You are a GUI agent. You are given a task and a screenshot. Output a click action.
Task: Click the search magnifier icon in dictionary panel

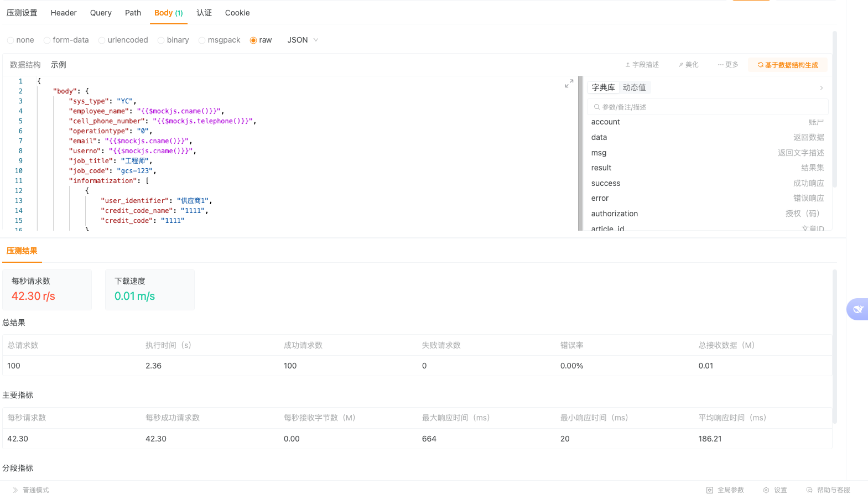pos(597,107)
